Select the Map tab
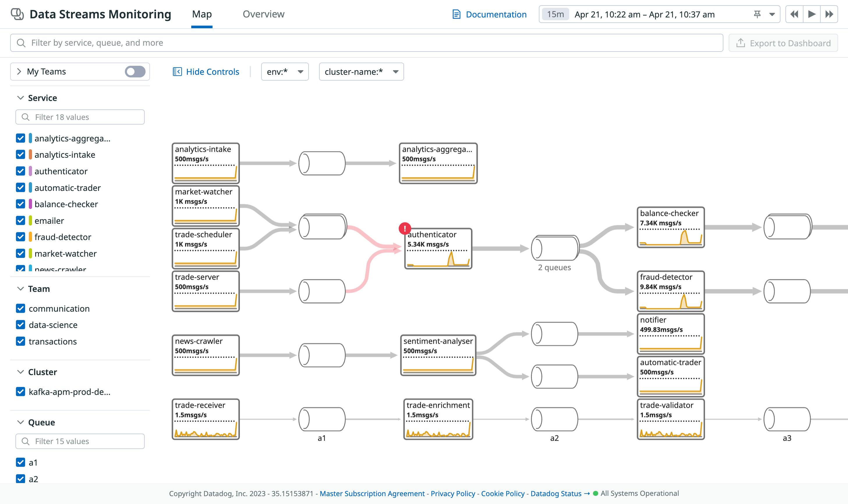848x504 pixels. point(202,14)
